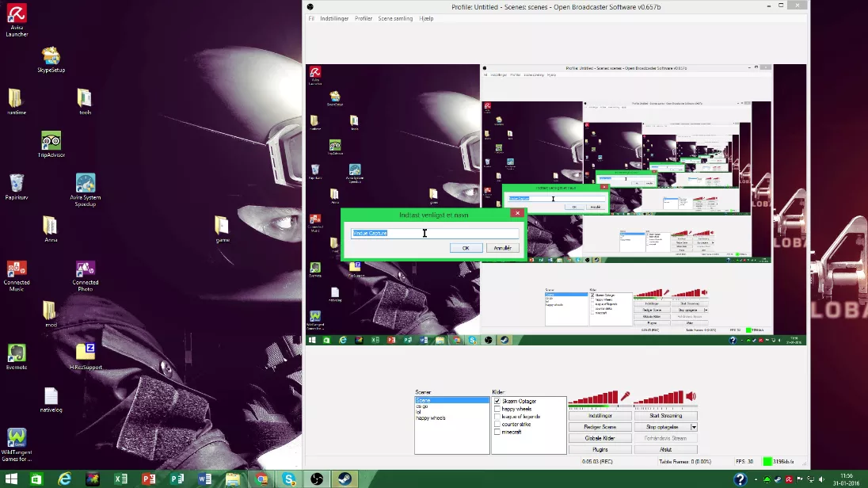
Task: Switch to Skype in the taskbar
Action: tap(289, 478)
